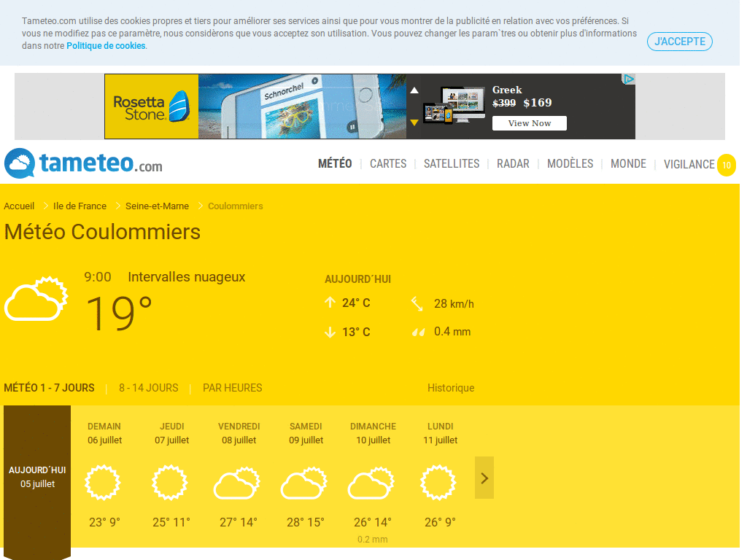Click the cloud icon for Dimanche 10 juillet

pyautogui.click(x=371, y=483)
